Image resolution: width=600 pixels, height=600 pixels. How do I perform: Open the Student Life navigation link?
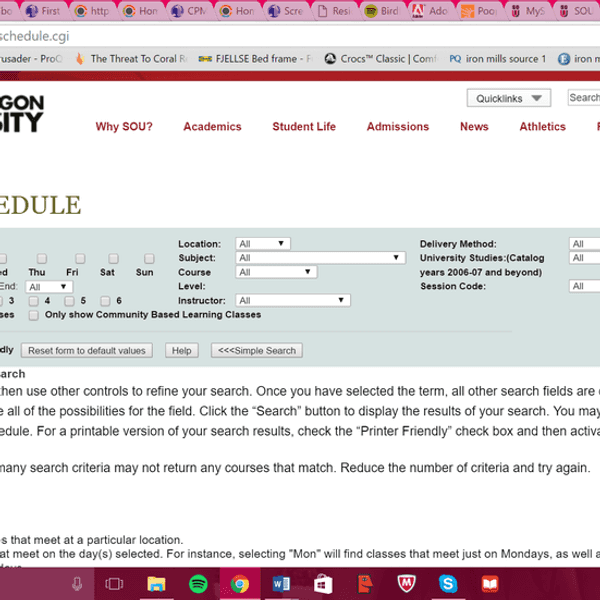[x=304, y=127]
